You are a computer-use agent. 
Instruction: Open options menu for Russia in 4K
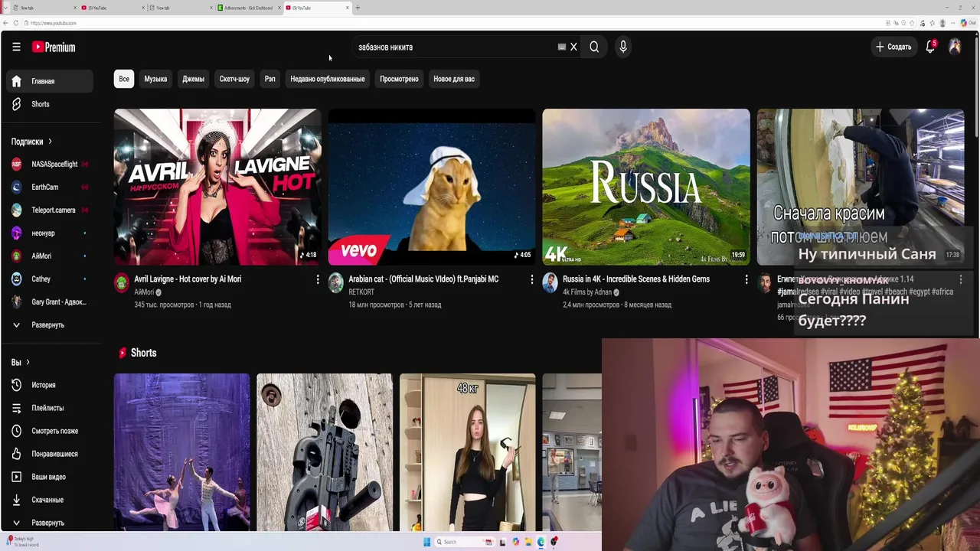point(746,280)
